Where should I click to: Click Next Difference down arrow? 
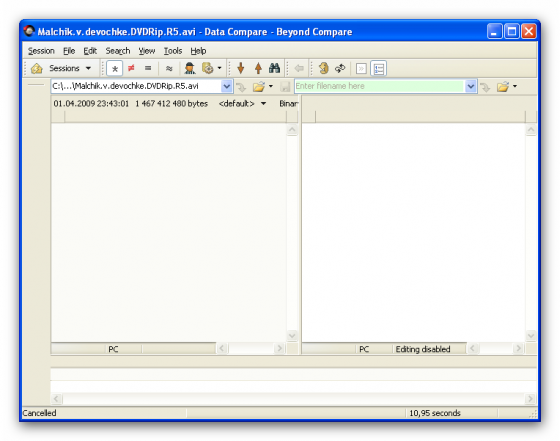click(241, 68)
